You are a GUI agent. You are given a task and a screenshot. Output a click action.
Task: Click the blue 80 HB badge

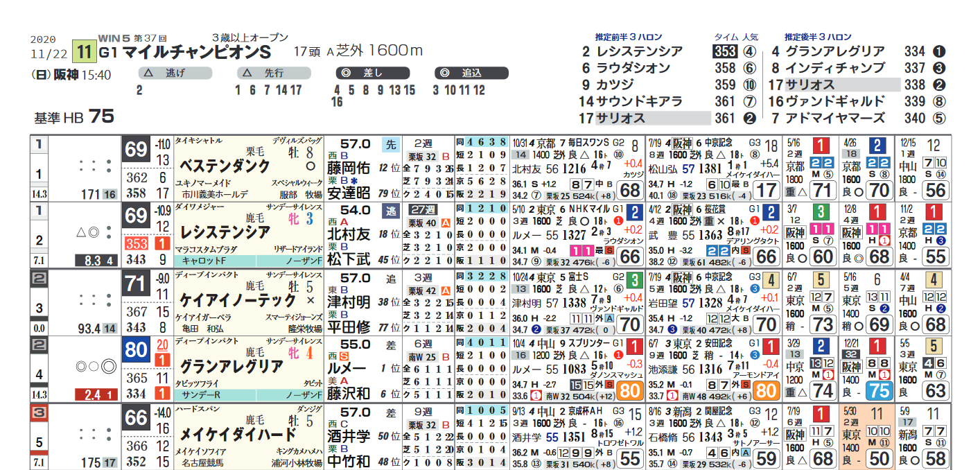coord(137,350)
